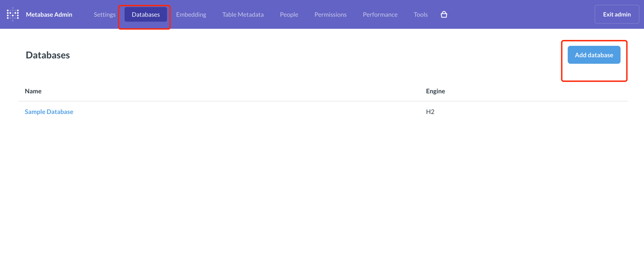The width and height of the screenshot is (644, 266).
Task: Open the Embedding settings section
Action: tap(191, 14)
